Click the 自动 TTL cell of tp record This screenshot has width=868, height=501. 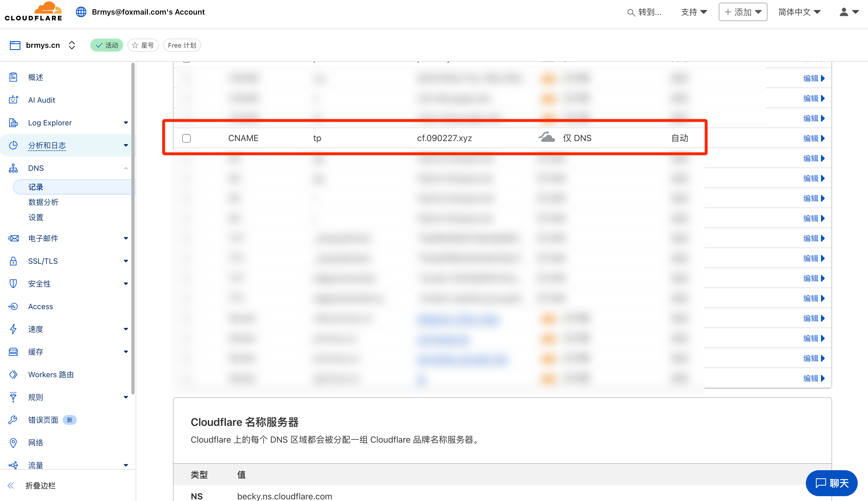tap(680, 138)
